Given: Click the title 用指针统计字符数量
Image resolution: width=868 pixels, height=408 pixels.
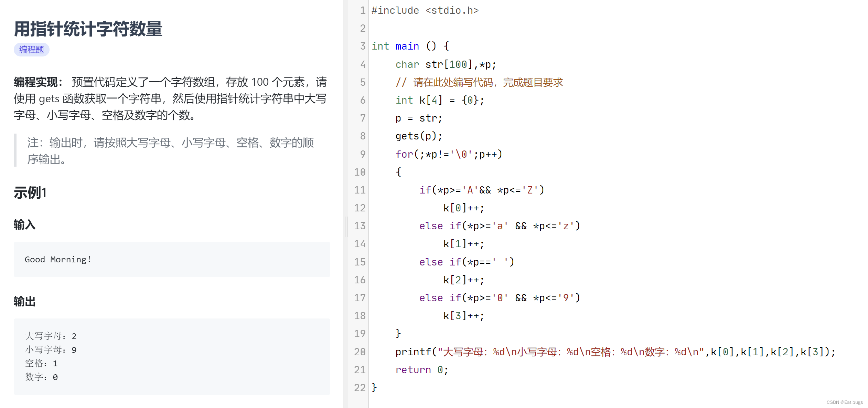Looking at the screenshot, I should click(x=88, y=29).
